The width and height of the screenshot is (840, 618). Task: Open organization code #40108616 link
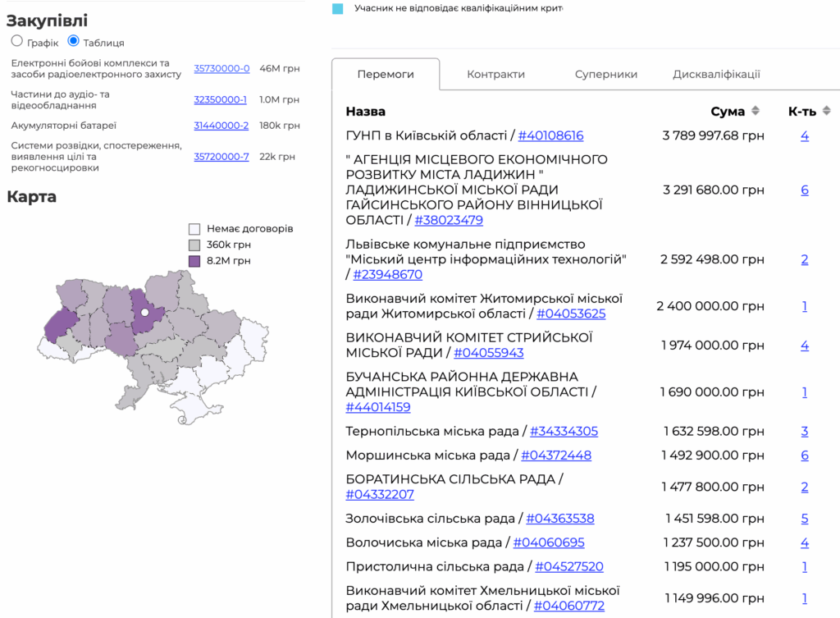pos(550,135)
